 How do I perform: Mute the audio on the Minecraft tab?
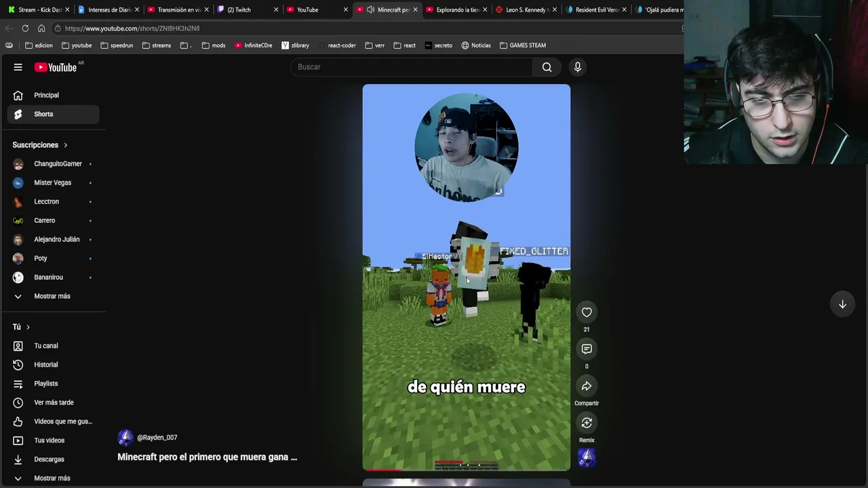[x=370, y=9]
